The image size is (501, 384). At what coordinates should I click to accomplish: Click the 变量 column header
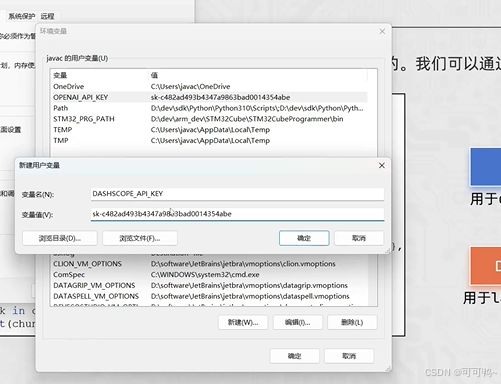pyautogui.click(x=99, y=75)
